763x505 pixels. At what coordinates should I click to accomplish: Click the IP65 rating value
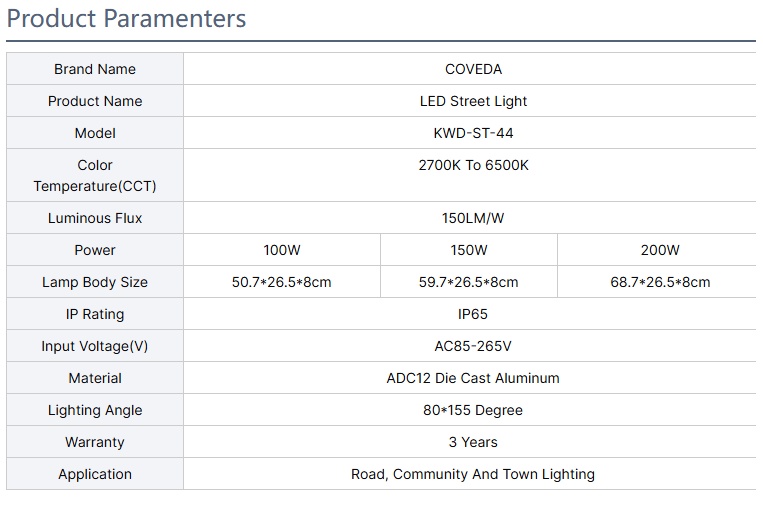coord(473,314)
